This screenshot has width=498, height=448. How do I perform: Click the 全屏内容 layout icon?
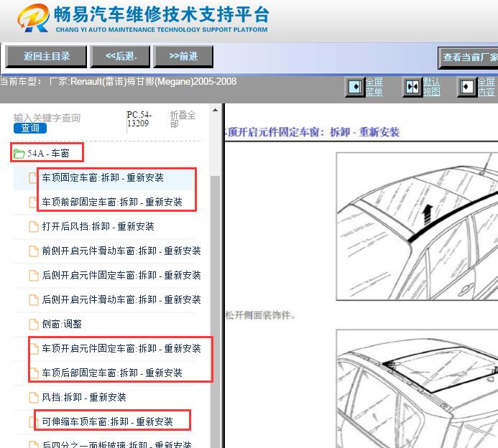coord(466,87)
